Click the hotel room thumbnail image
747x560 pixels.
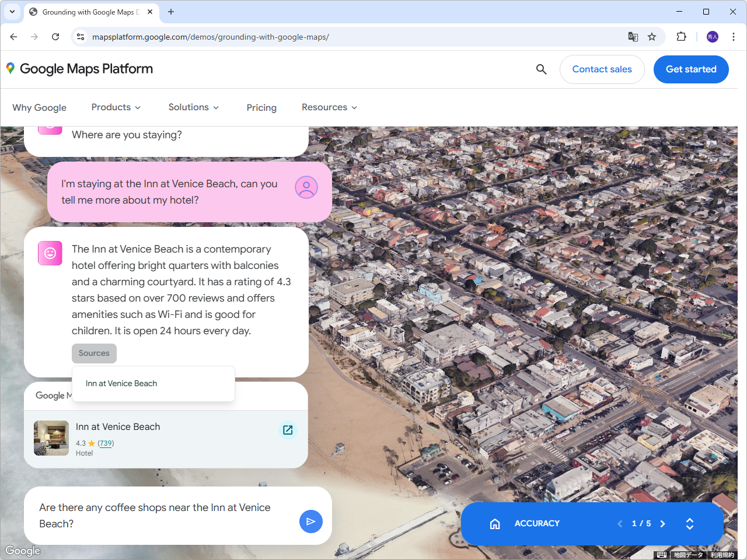pos(51,438)
